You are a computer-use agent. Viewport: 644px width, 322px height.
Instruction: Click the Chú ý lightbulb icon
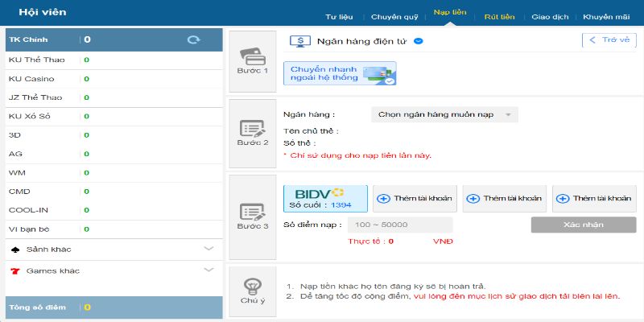pyautogui.click(x=253, y=286)
